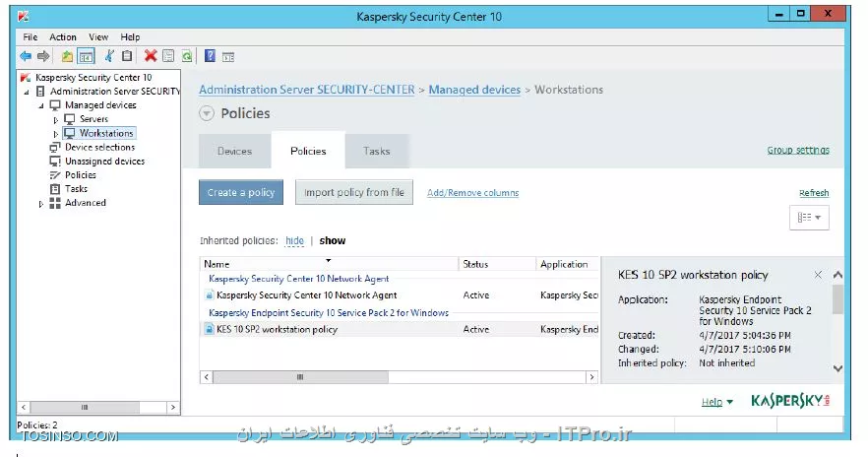This screenshot has height=457, width=868.
Task: Click the Managed devices breadcrumb link
Action: [474, 90]
